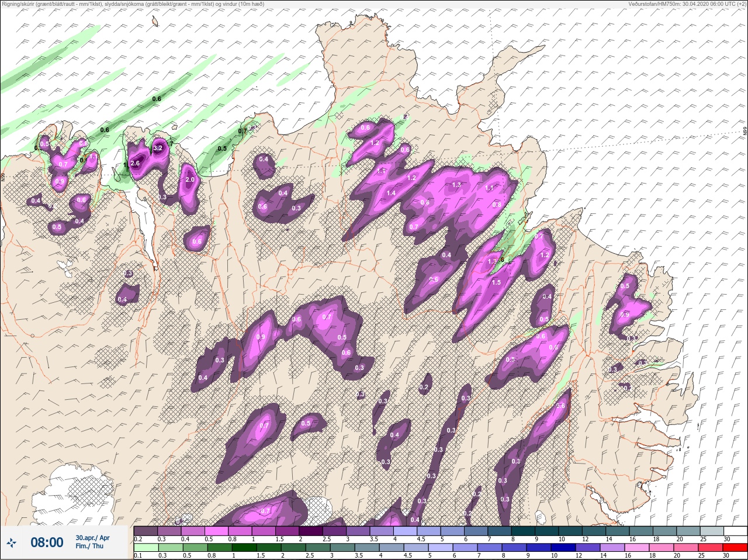The image size is (748, 560).
Task: Select the white swatch ending the upper legend
Action: coord(736,531)
